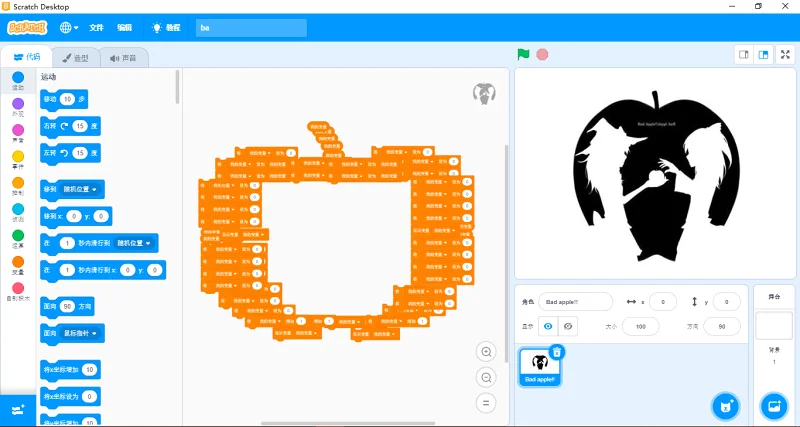Open the choose a sprite button
This screenshot has width=800, height=427.
(725, 406)
